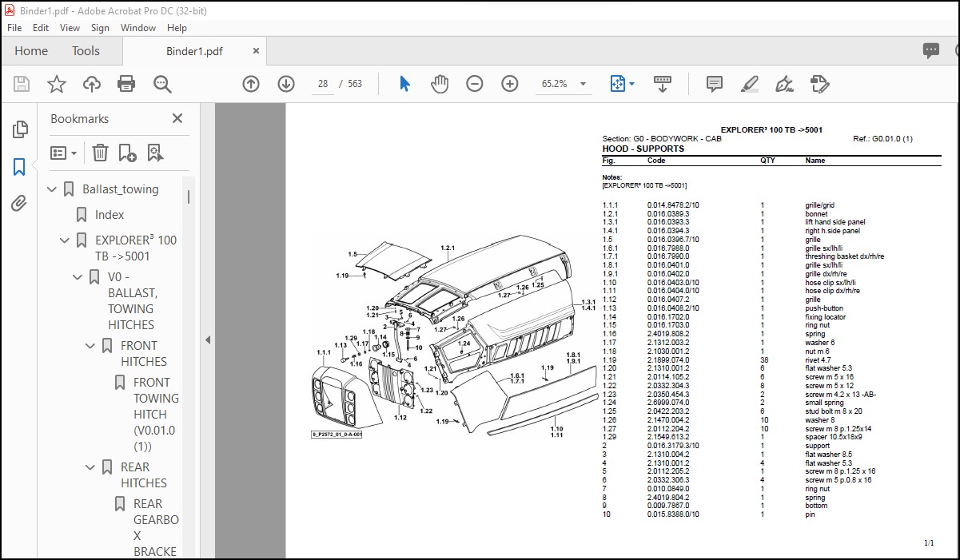Screen dimensions: 960x560
Task: Add a new bookmark icon
Action: (127, 153)
